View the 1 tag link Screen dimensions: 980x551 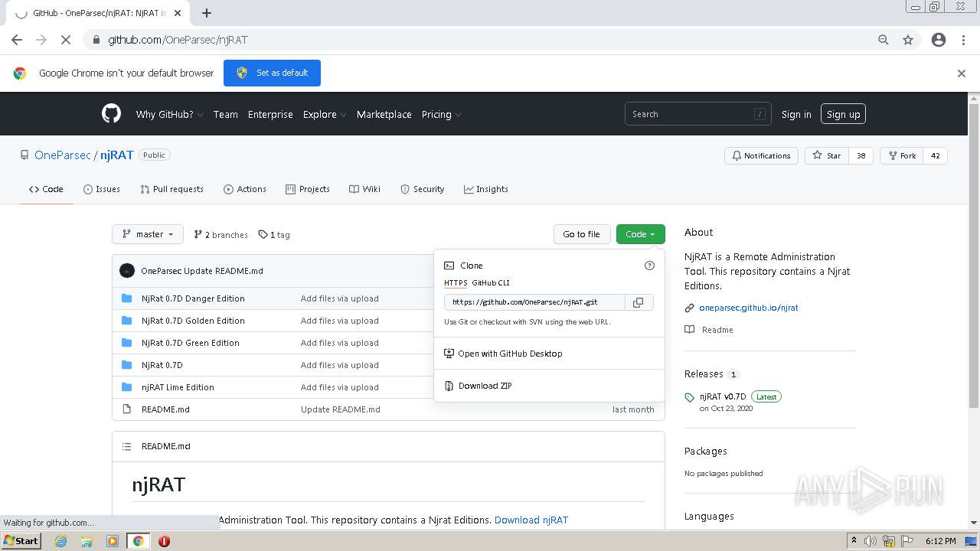coord(274,235)
